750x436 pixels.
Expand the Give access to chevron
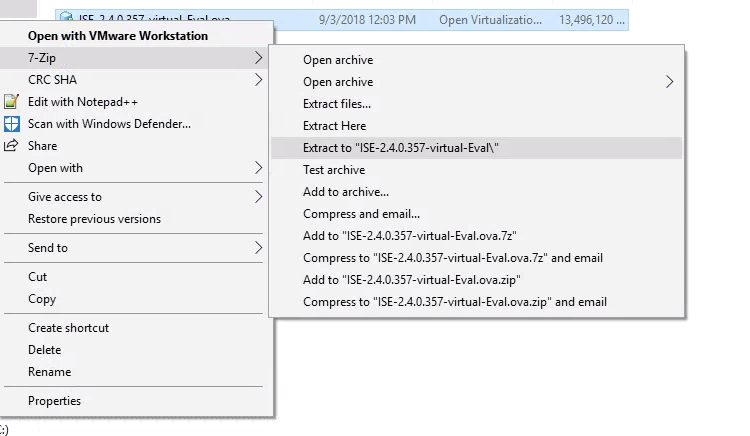(x=258, y=196)
